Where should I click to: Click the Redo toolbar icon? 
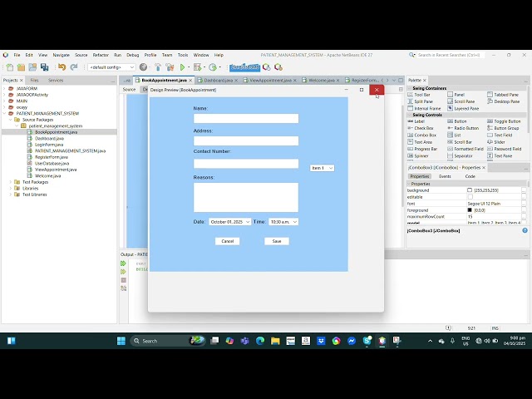click(x=74, y=67)
